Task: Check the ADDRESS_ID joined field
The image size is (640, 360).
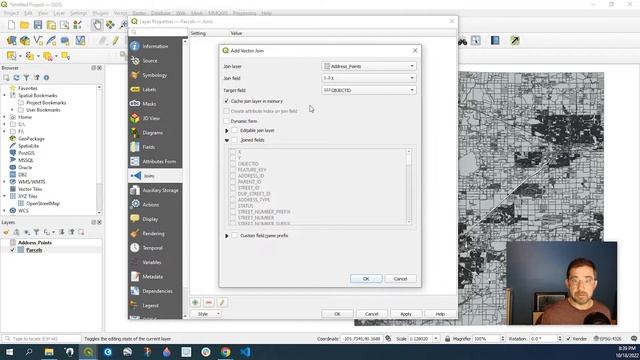Action: coord(233,176)
